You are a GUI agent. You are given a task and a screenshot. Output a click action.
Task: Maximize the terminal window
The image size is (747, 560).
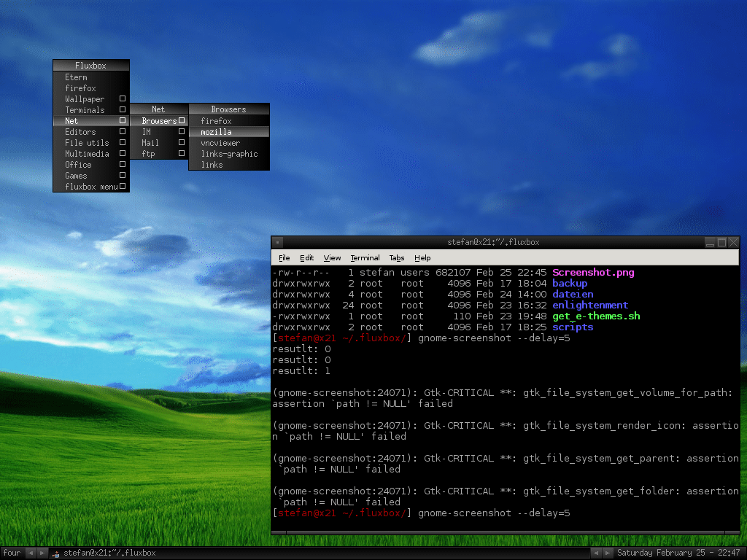tap(721, 242)
